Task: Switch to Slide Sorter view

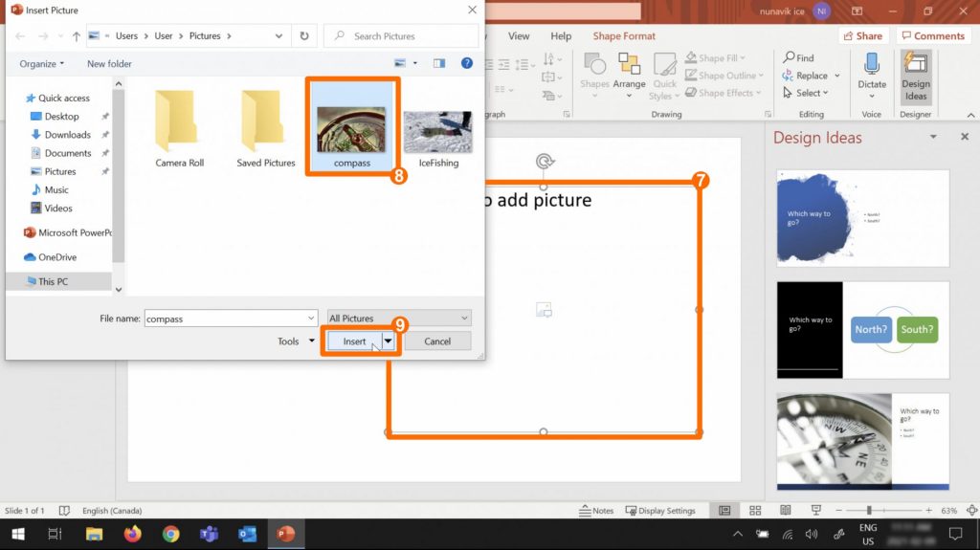Action: [755, 511]
